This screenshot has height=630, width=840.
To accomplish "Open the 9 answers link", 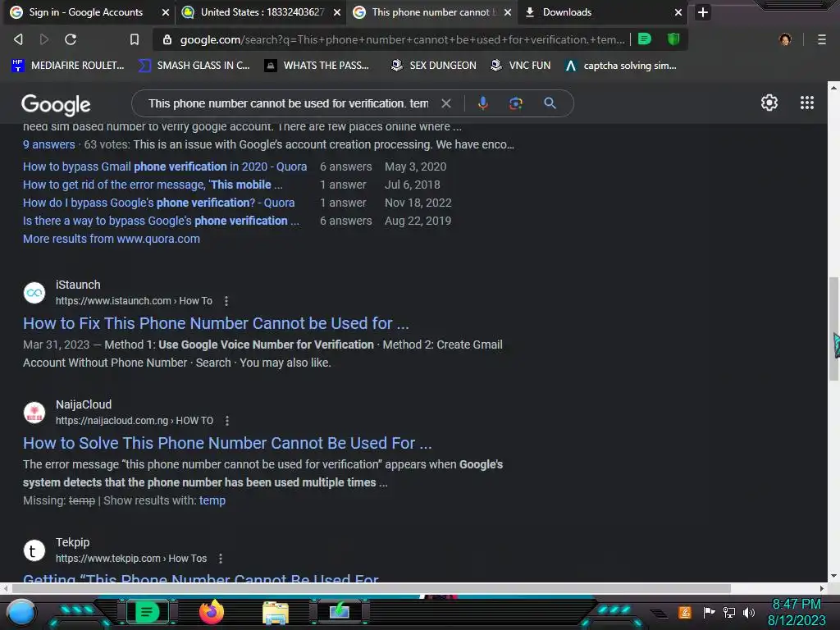I will click(48, 144).
